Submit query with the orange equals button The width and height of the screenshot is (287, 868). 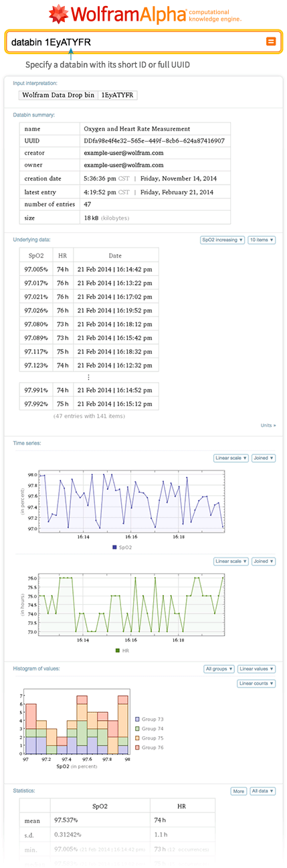271,41
